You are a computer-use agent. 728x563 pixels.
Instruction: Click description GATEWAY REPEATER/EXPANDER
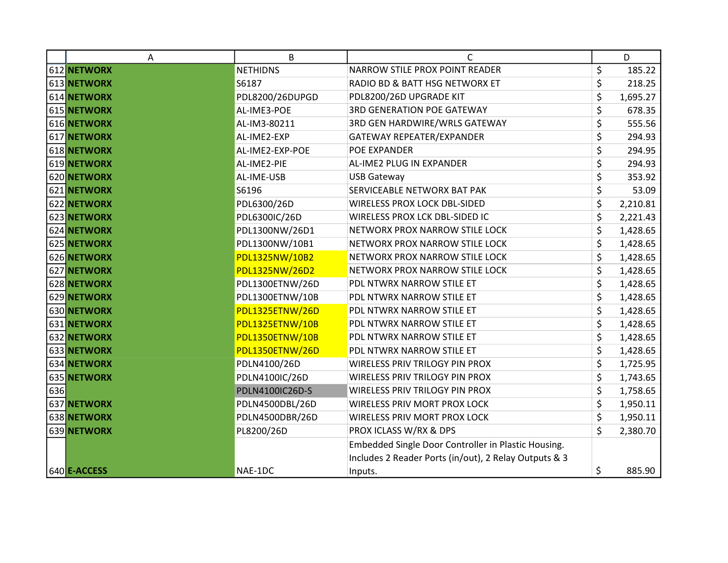[469, 137]
